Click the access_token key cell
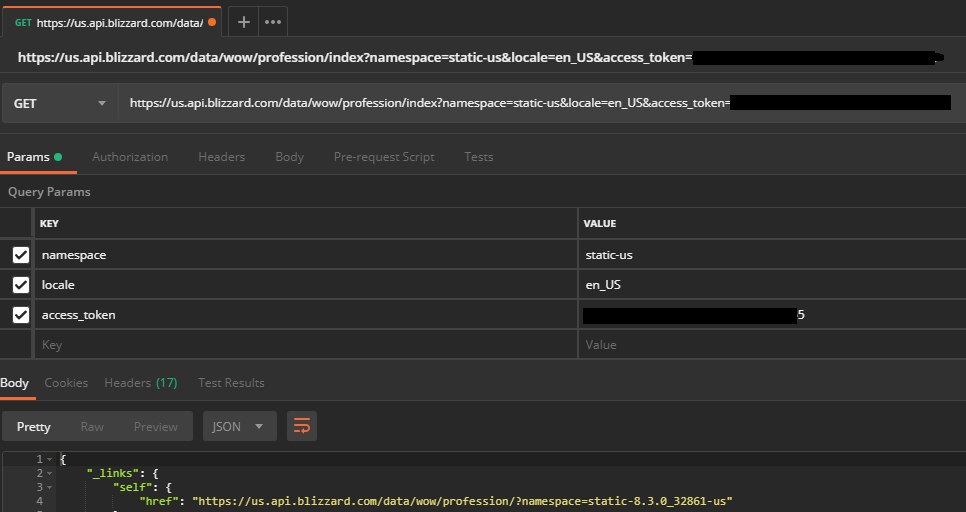The height and width of the screenshot is (512, 966). pyautogui.click(x=306, y=315)
